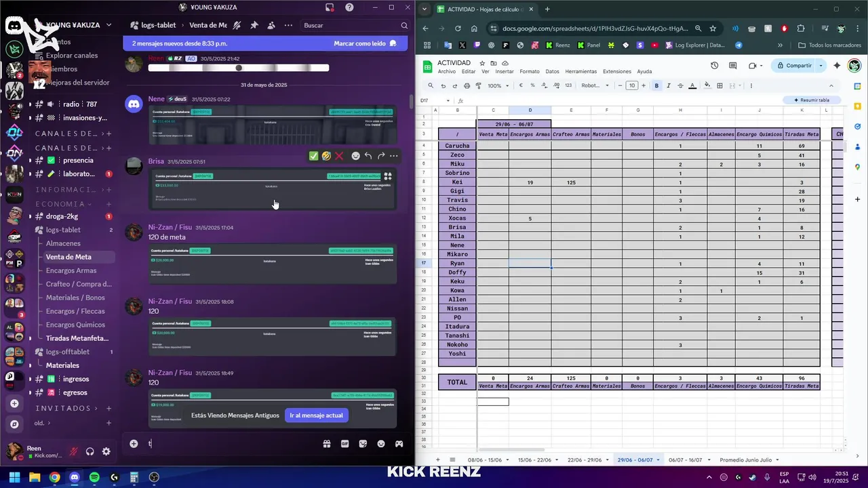Select the paint format roller in Sheets

479,86
